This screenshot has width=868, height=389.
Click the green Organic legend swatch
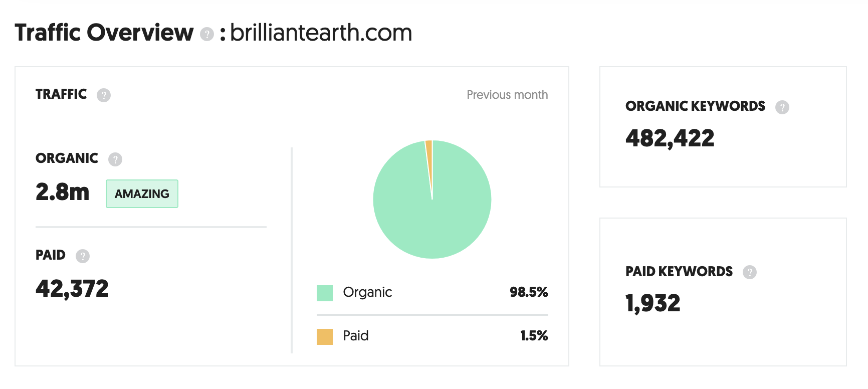coord(325,293)
